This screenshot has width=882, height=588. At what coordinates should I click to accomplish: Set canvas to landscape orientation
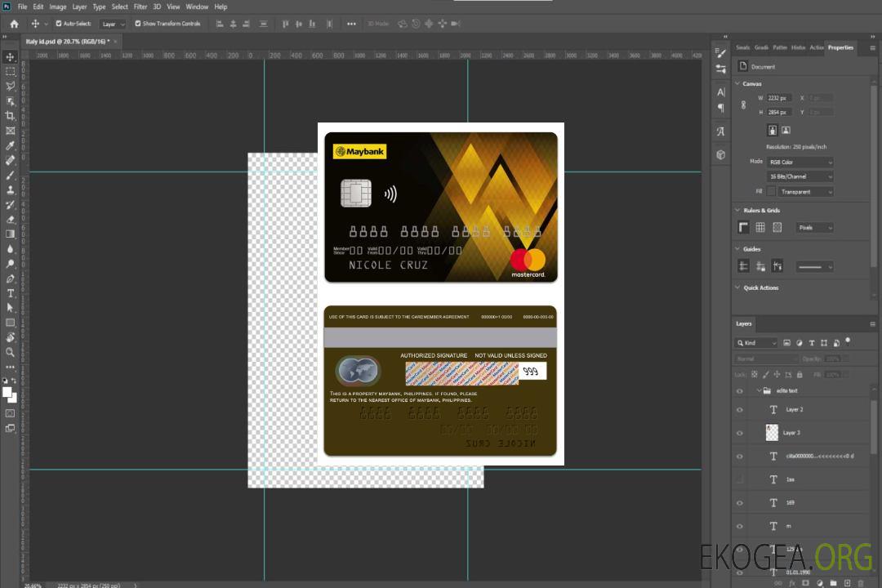pyautogui.click(x=786, y=131)
